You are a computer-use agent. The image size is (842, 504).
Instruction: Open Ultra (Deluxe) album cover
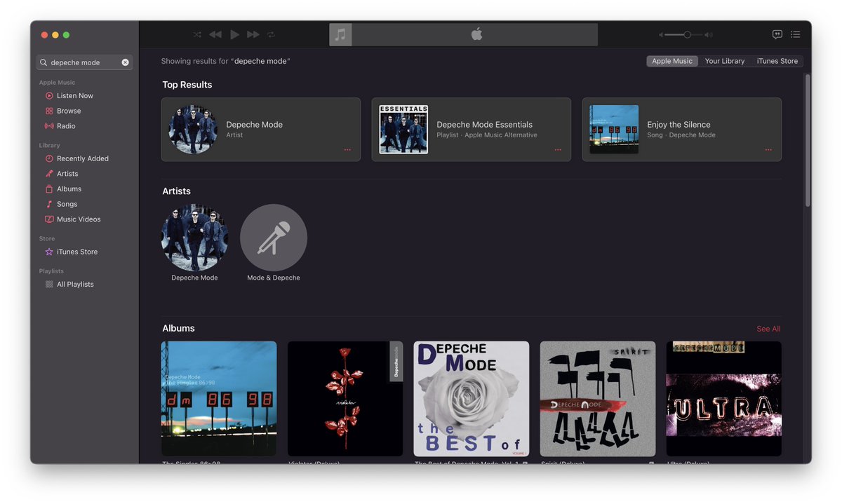tap(724, 399)
